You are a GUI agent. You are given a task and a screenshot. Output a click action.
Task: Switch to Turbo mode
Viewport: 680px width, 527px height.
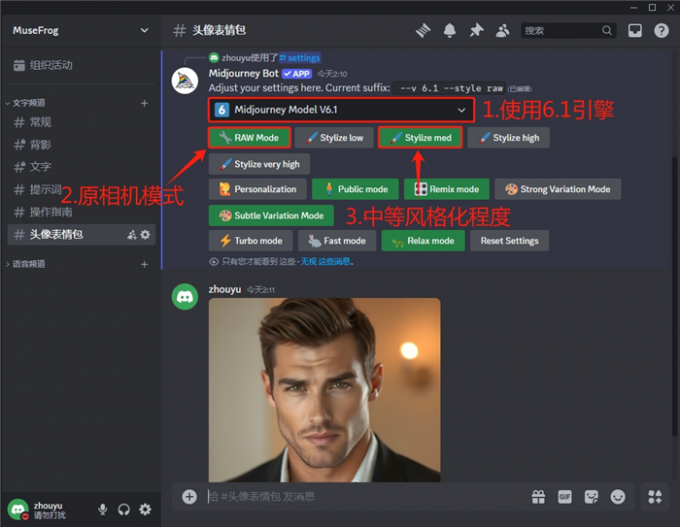tap(251, 241)
